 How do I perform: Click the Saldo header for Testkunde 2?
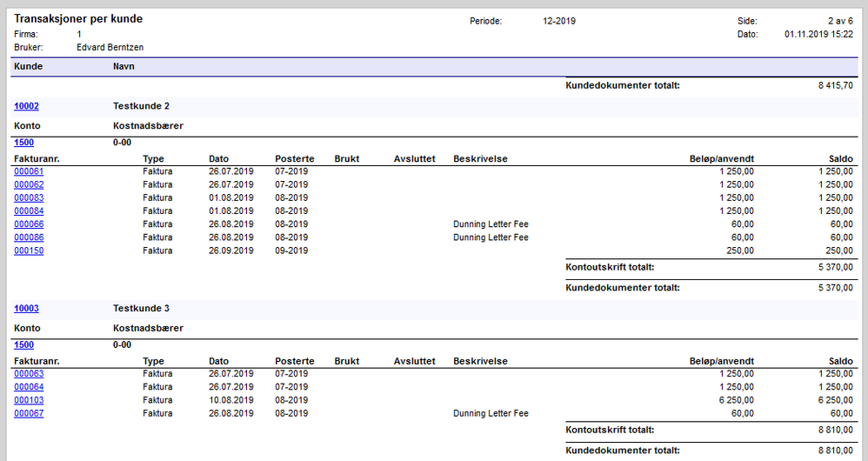(x=841, y=159)
